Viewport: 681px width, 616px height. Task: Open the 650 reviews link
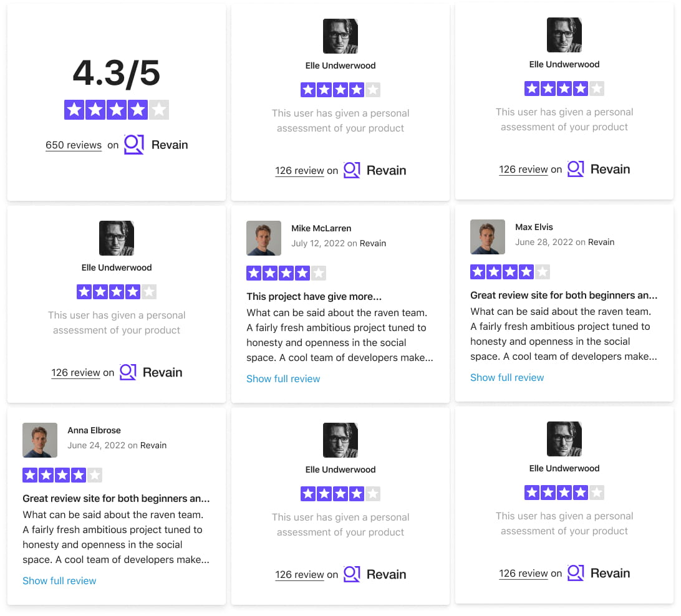point(74,145)
